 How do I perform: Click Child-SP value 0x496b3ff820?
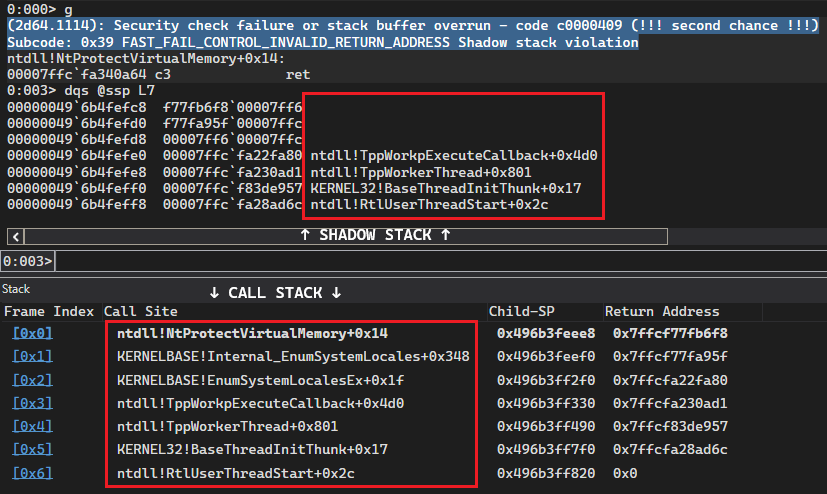pos(546,473)
